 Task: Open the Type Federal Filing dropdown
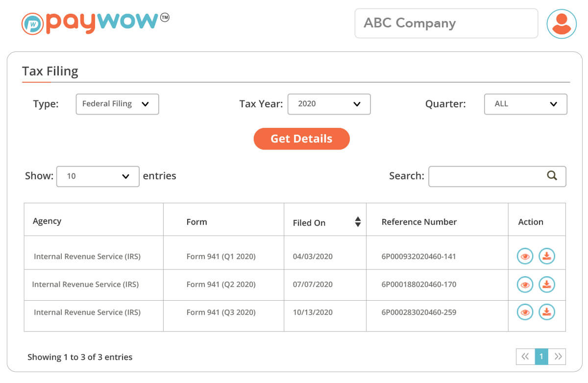point(117,104)
